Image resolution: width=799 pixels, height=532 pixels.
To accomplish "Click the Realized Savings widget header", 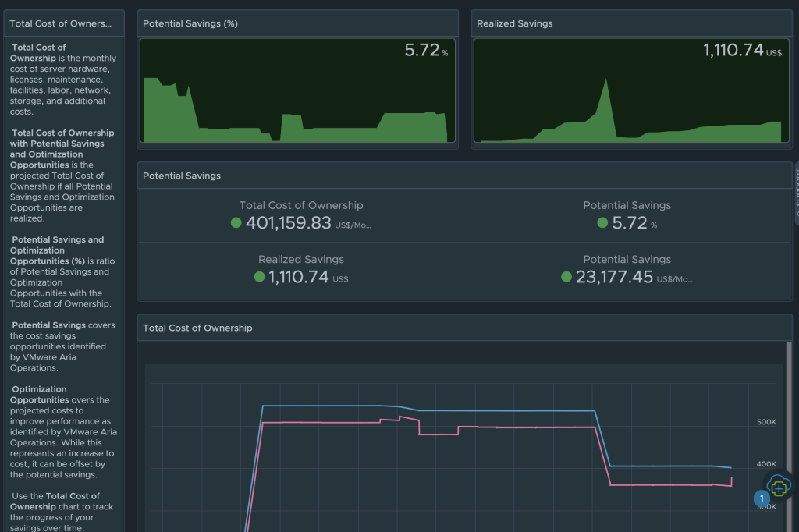I will (515, 23).
